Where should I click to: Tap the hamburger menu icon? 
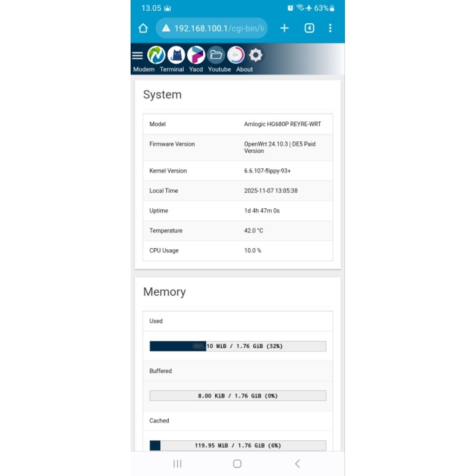tap(138, 54)
